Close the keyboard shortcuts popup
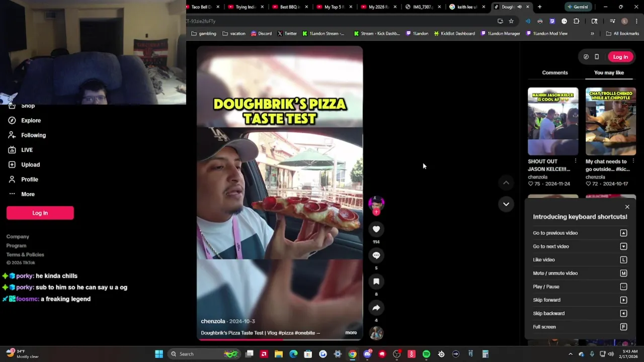Image resolution: width=644 pixels, height=362 pixels. (x=627, y=207)
